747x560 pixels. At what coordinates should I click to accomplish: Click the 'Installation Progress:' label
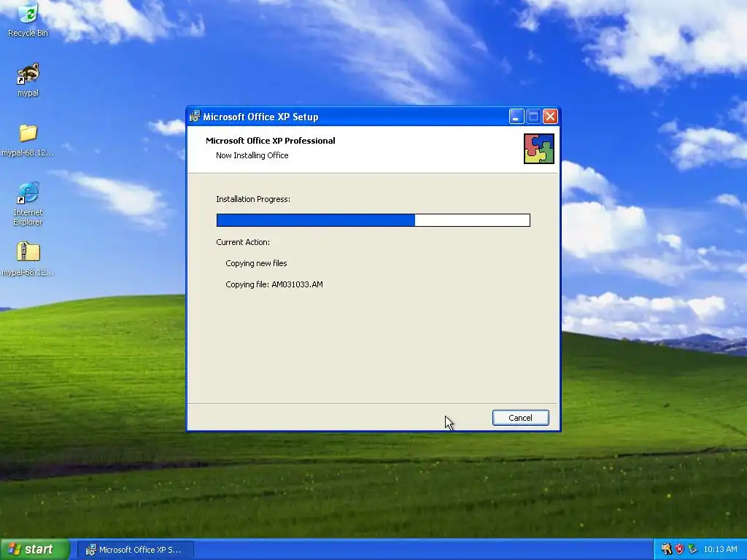[x=253, y=199]
